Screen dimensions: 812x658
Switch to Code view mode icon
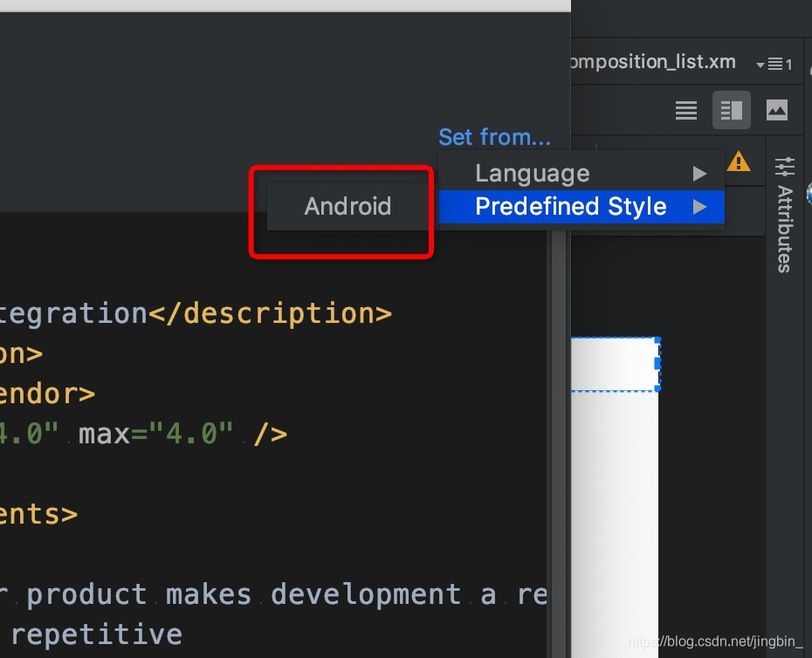[x=686, y=110]
